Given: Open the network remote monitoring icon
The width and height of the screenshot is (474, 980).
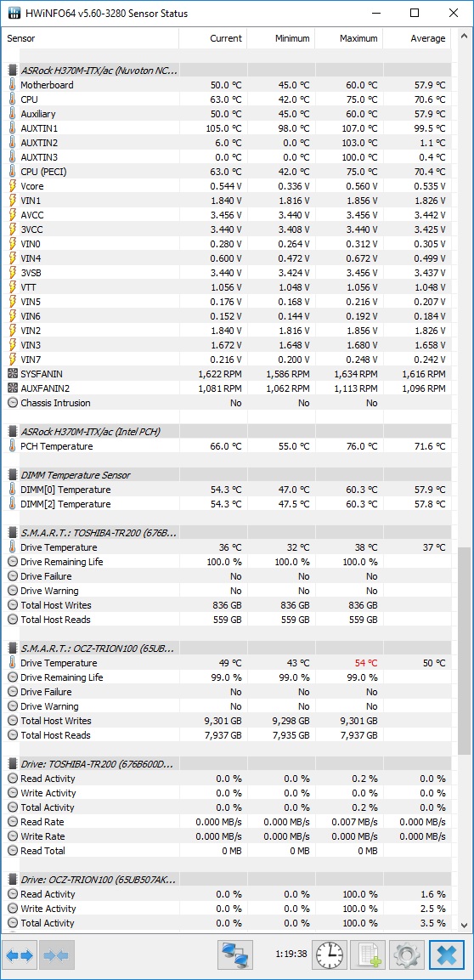Looking at the screenshot, I should tap(234, 955).
